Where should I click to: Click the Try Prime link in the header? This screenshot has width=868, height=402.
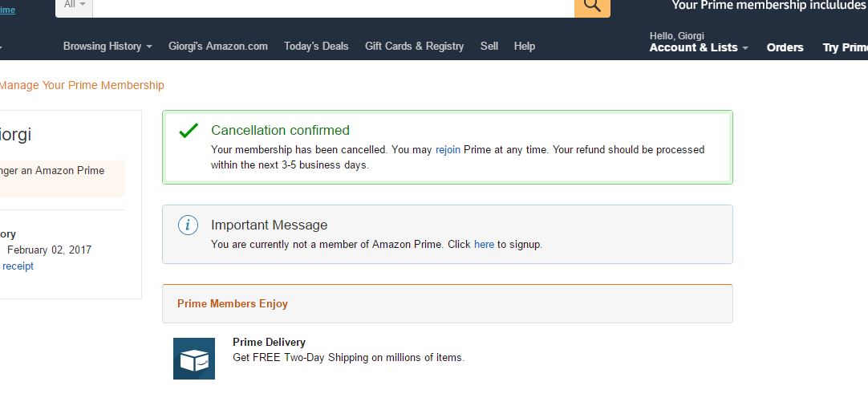846,47
